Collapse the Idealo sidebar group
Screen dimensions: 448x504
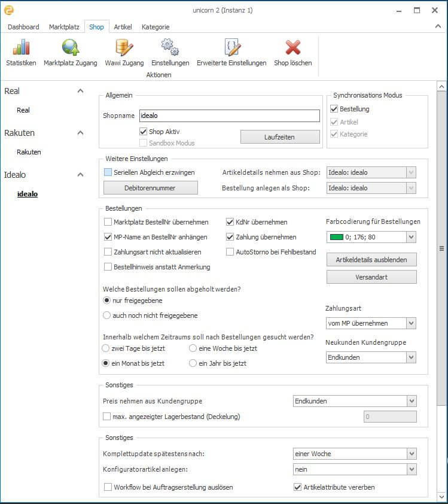coord(80,175)
